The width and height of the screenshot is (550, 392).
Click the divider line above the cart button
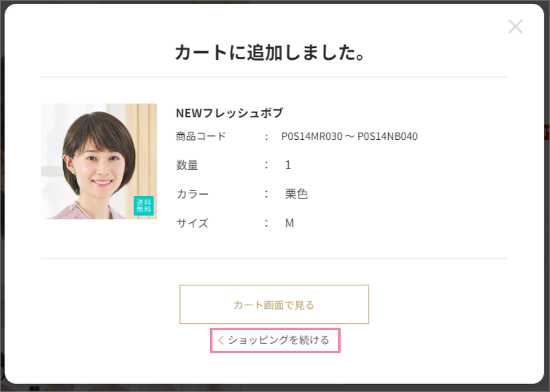[x=274, y=257]
